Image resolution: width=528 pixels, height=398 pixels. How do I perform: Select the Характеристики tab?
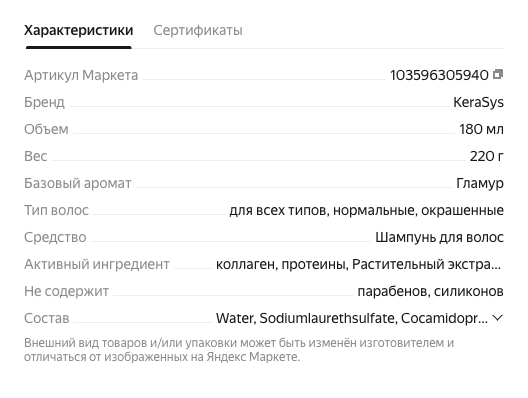pyautogui.click(x=78, y=30)
